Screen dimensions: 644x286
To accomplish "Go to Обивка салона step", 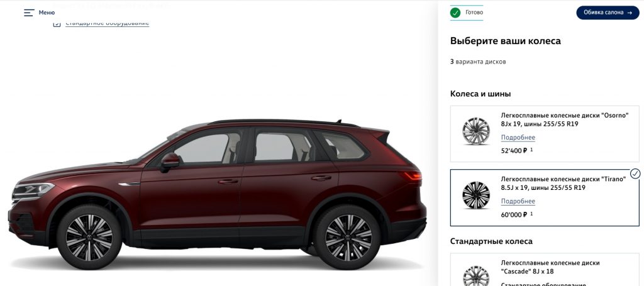I will (608, 13).
